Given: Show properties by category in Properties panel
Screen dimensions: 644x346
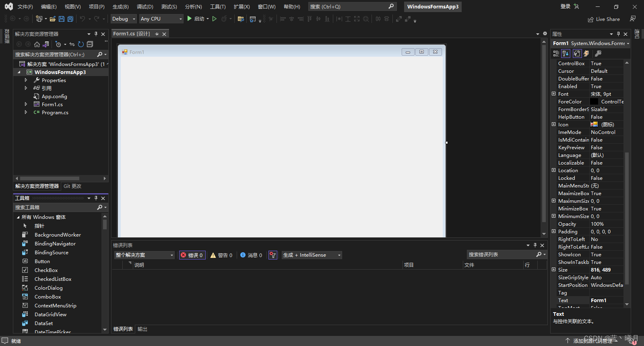Looking at the screenshot, I should pos(556,54).
